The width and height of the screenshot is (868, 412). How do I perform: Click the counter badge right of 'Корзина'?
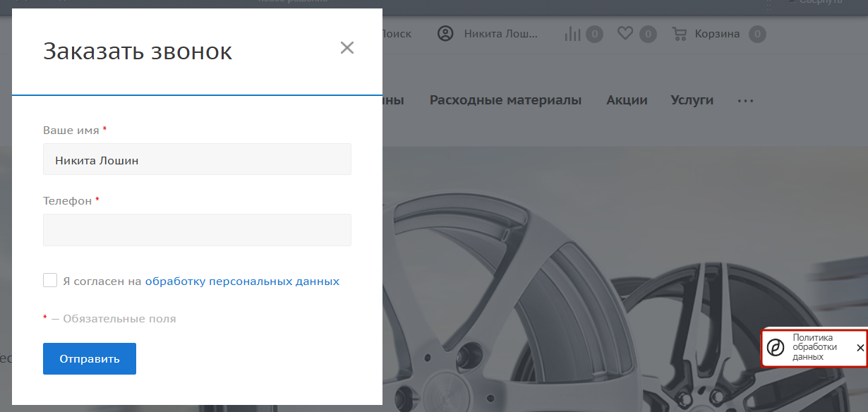(757, 34)
